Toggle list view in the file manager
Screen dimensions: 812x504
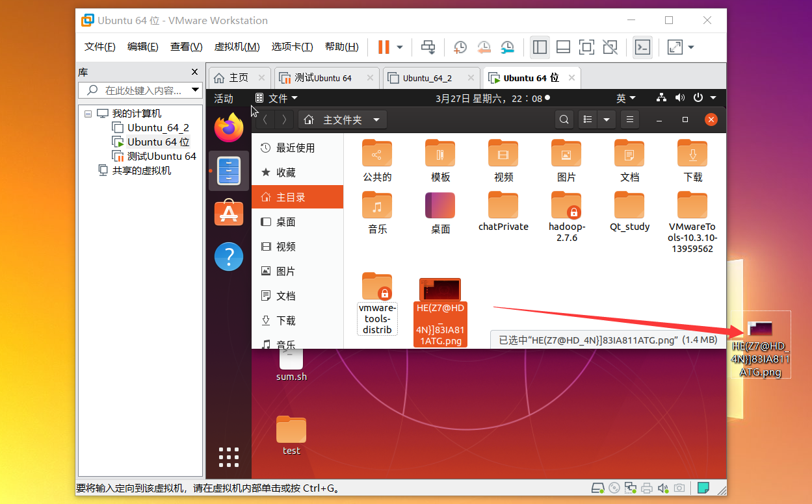[588, 120]
